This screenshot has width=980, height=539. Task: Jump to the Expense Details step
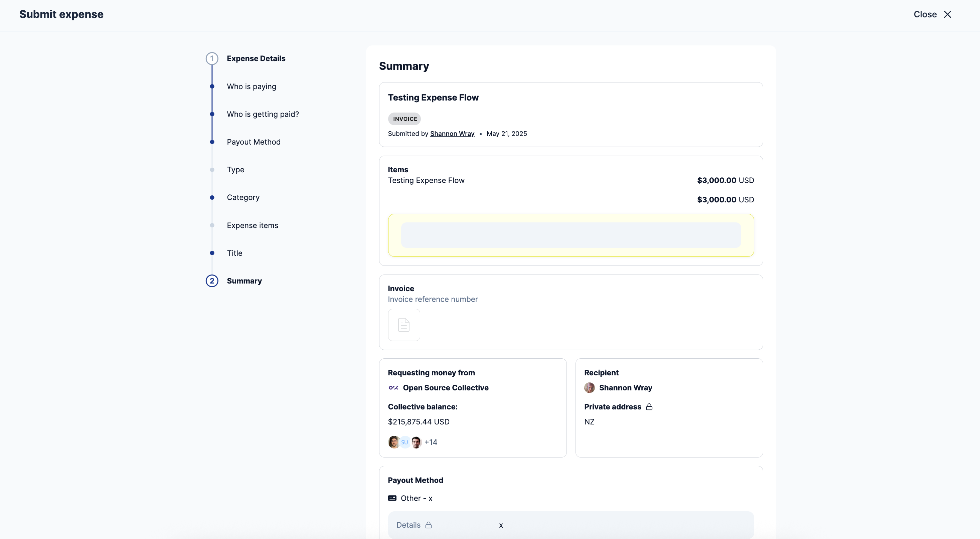(x=256, y=58)
